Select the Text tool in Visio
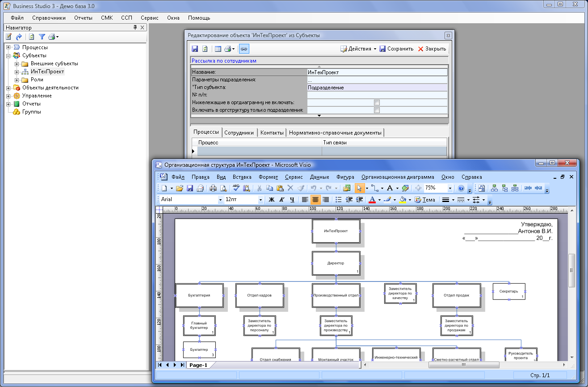 pyautogui.click(x=390, y=188)
